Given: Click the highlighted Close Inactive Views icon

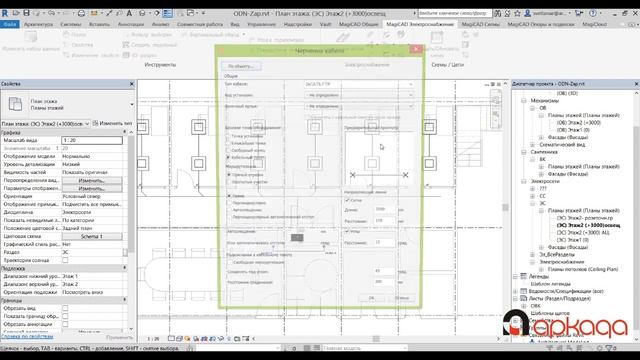Looking at the screenshot, I should pos(167,13).
